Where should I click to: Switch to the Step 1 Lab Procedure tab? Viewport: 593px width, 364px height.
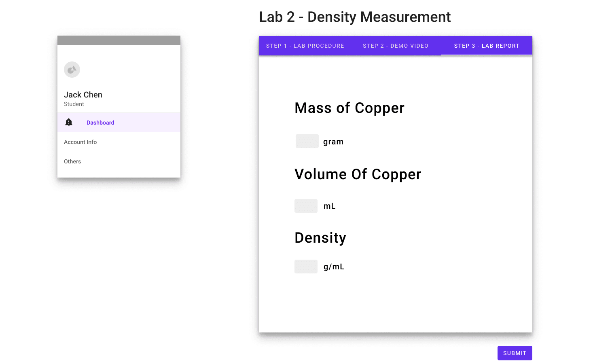coord(305,46)
